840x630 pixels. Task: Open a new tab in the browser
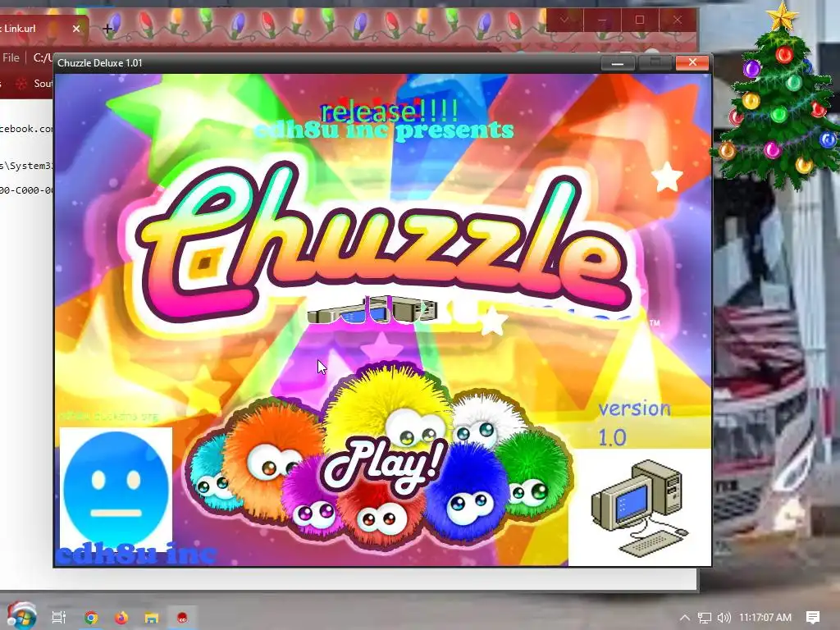pyautogui.click(x=107, y=29)
